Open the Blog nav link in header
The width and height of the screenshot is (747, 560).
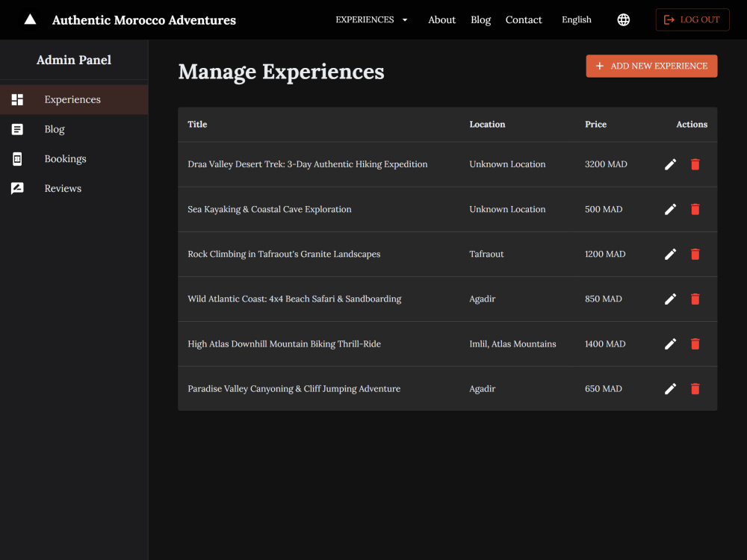coord(480,19)
